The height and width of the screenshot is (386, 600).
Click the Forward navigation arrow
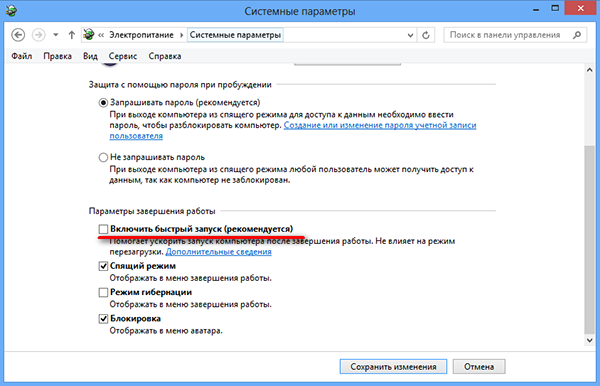click(38, 35)
